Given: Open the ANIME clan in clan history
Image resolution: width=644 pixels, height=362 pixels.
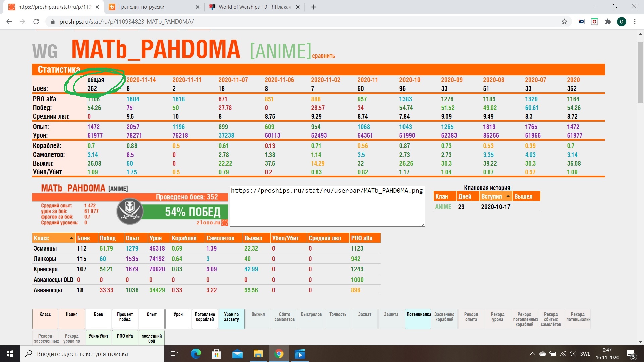Looking at the screenshot, I should pyautogui.click(x=443, y=207).
